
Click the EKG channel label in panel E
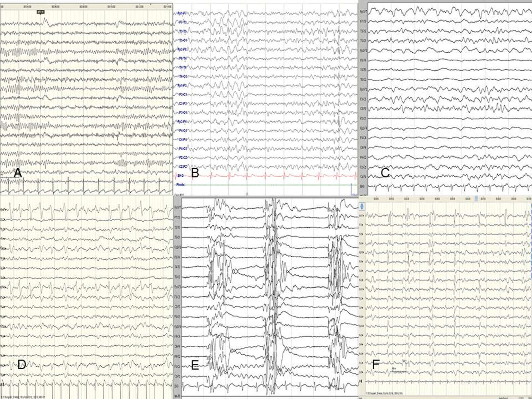point(176,386)
